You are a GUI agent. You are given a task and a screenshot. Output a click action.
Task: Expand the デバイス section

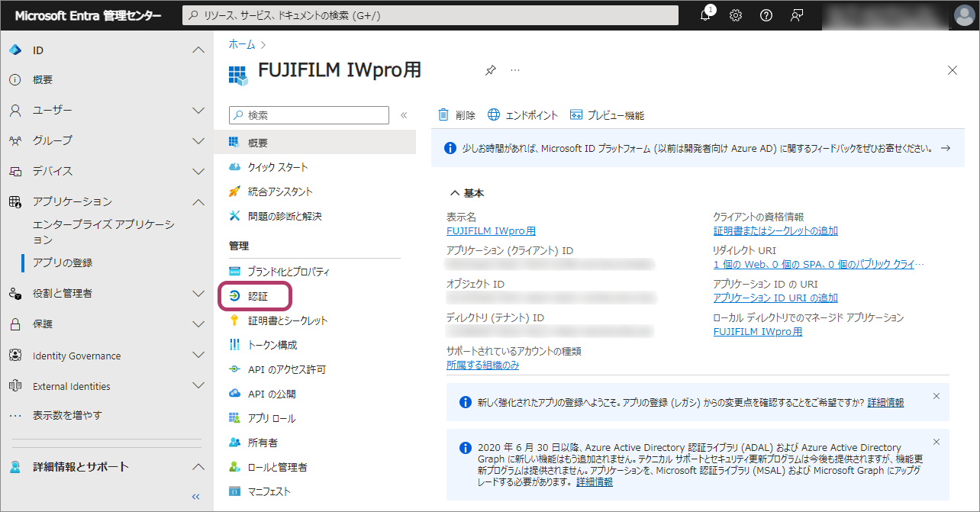pos(198,172)
